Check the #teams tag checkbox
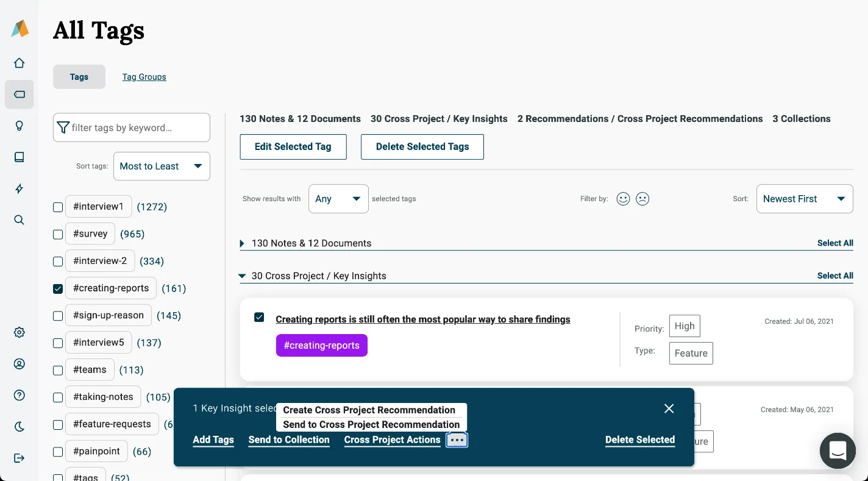868x481 pixels. [58, 370]
